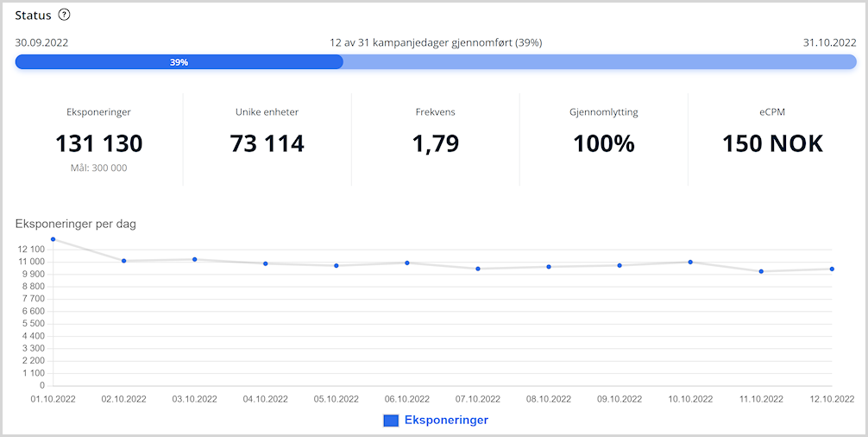Click the 'Unike enheter' label

pyautogui.click(x=267, y=112)
